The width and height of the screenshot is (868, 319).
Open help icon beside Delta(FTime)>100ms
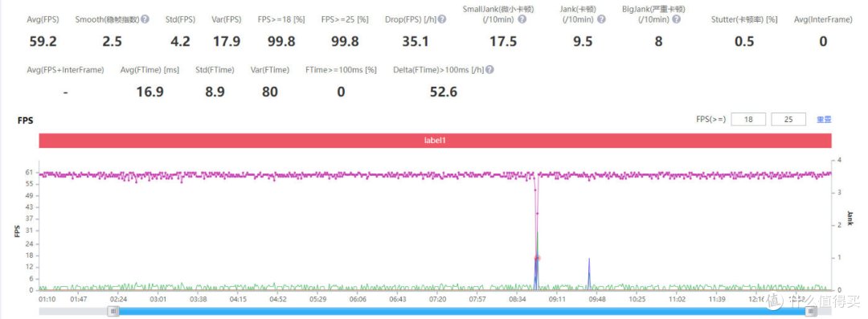[x=490, y=70]
